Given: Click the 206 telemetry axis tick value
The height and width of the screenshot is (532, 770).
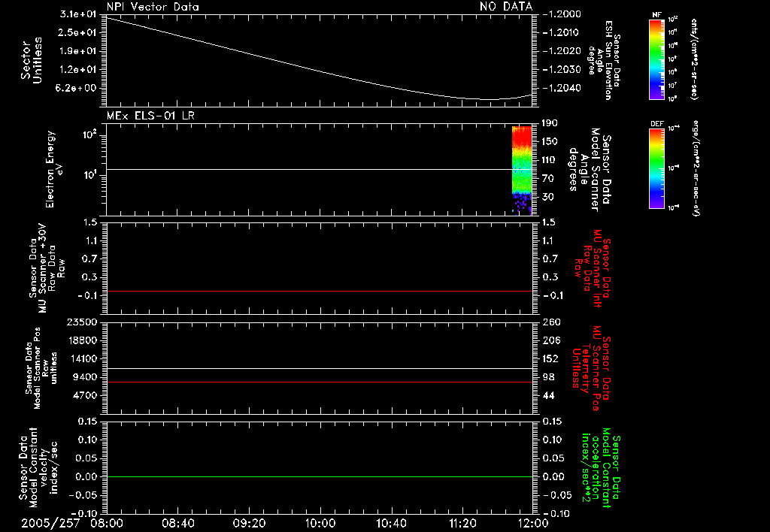Looking at the screenshot, I should (x=550, y=340).
